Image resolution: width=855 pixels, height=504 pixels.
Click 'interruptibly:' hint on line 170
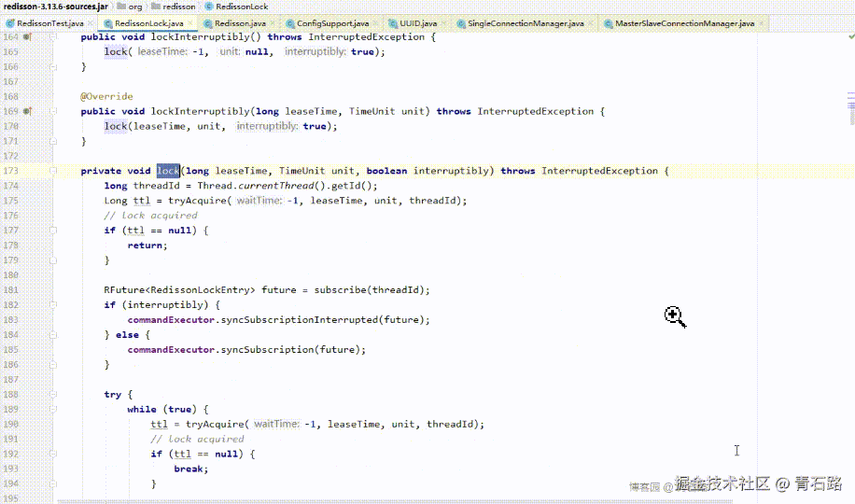click(267, 127)
